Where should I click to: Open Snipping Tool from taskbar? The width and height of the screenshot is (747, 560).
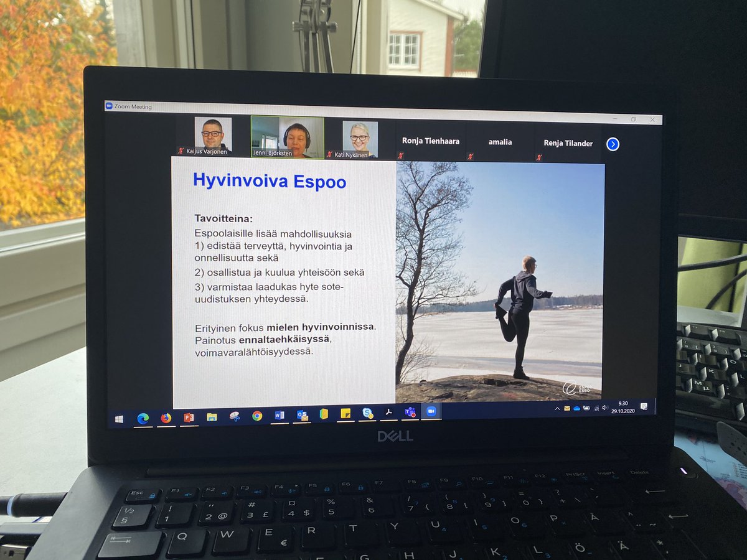coord(235,416)
